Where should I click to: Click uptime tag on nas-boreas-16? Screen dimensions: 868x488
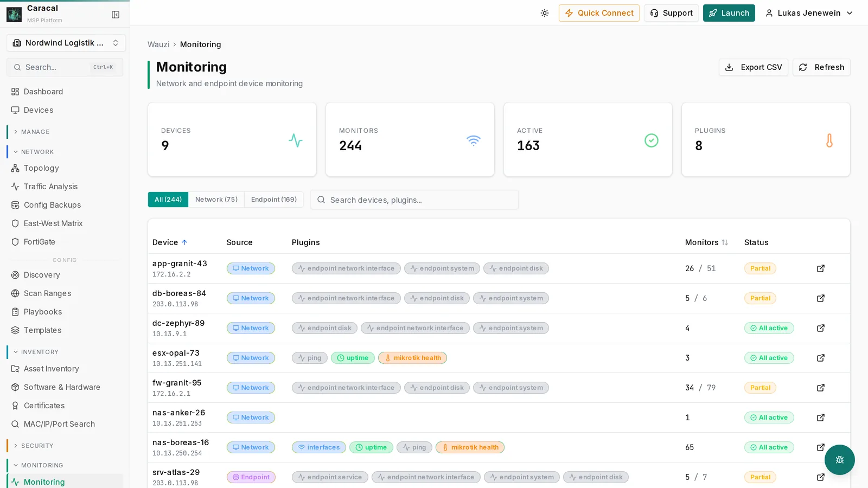point(371,447)
